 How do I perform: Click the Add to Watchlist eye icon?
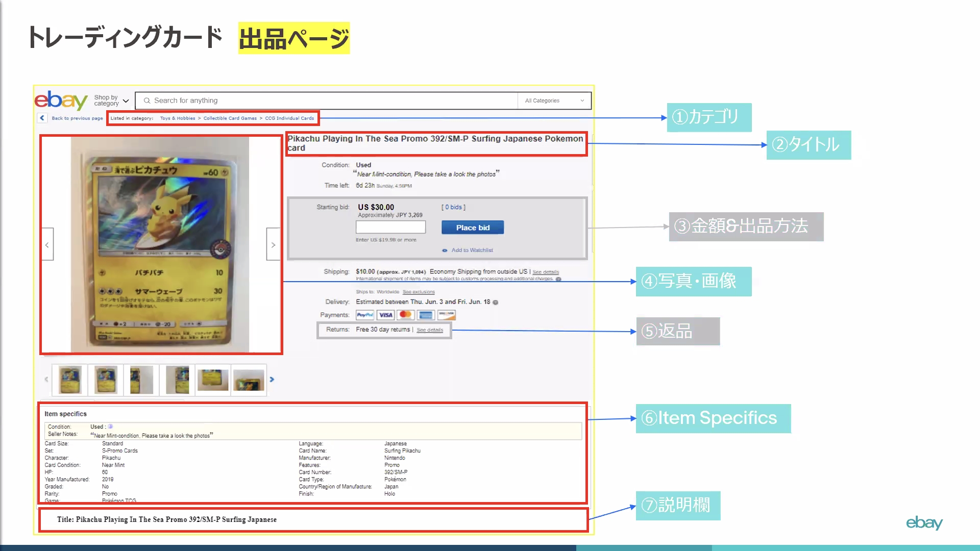(x=445, y=251)
